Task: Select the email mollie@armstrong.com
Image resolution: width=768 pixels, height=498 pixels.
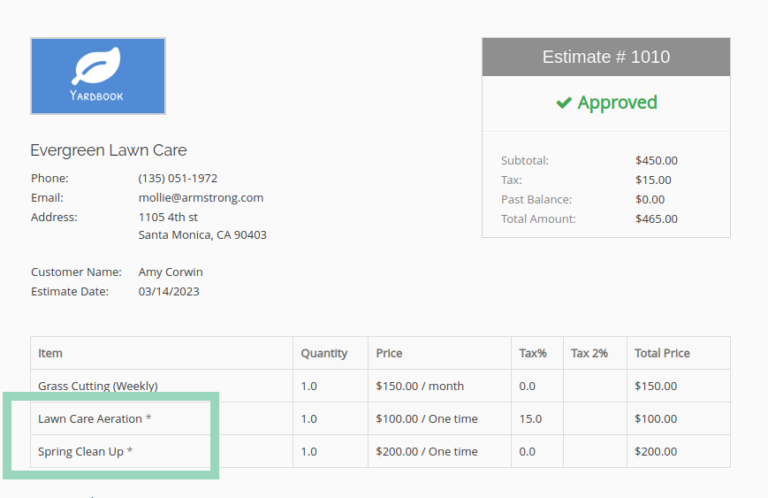Action: point(200,198)
